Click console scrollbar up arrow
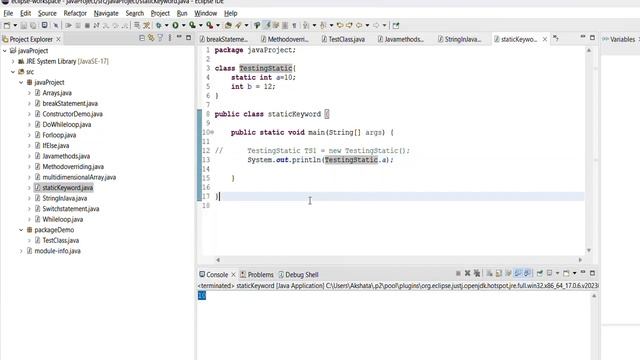Viewport: 640px width, 360px height. (x=594, y=296)
